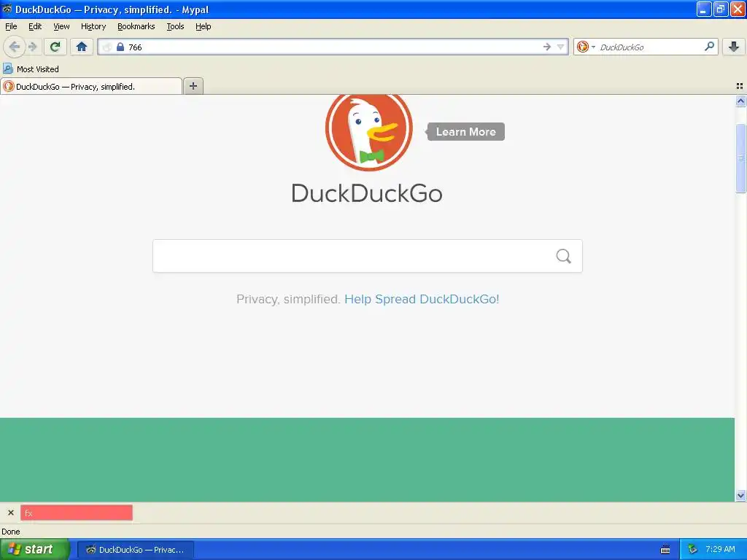Open the Most Visited bookmarks folder

[31, 69]
